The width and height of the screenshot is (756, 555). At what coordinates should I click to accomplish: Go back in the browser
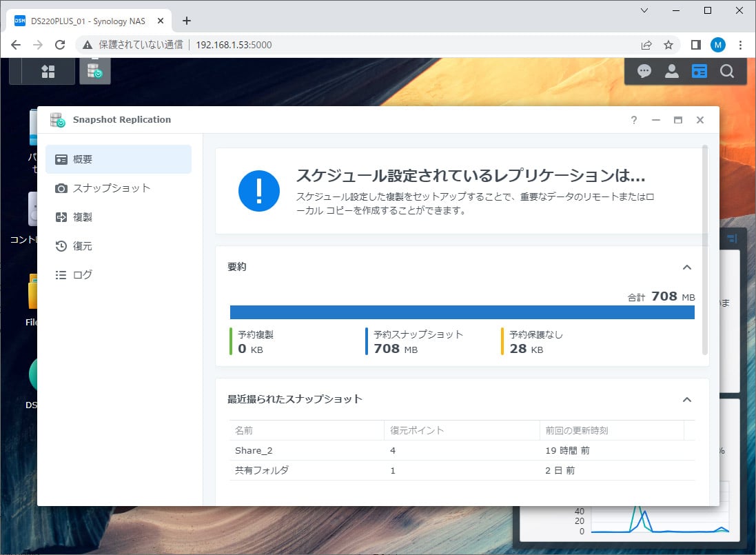[16, 45]
